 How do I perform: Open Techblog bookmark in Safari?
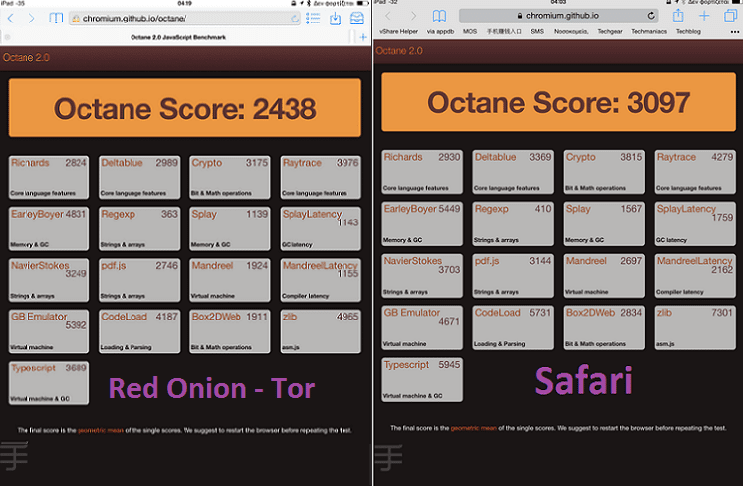(x=688, y=31)
